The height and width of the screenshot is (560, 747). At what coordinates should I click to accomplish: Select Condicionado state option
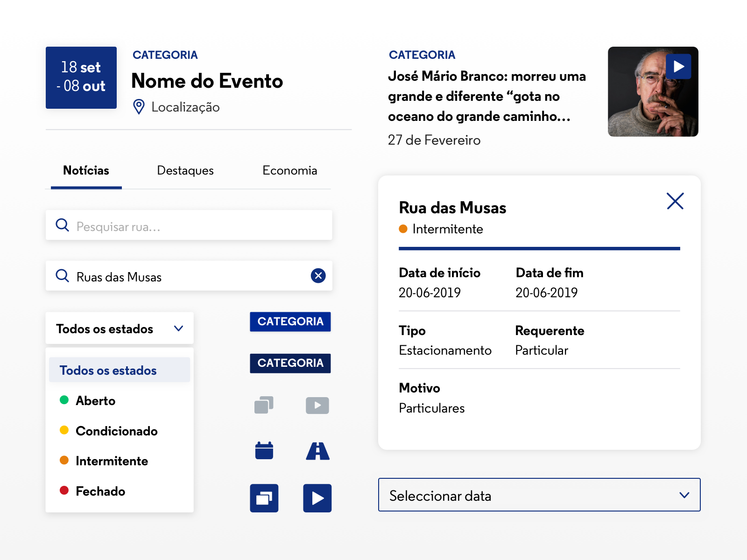coord(116,431)
